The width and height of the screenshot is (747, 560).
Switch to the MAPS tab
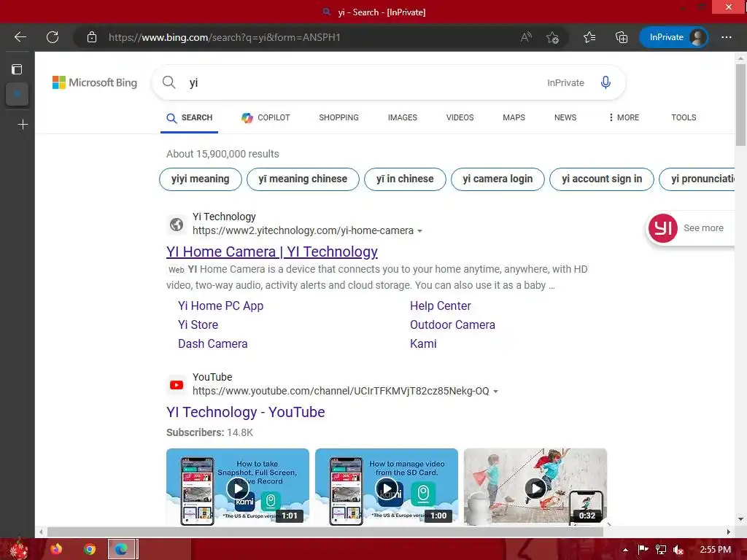click(x=514, y=117)
